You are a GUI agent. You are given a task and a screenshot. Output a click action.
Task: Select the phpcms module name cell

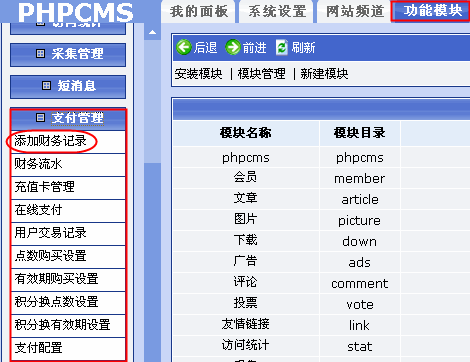click(x=246, y=157)
